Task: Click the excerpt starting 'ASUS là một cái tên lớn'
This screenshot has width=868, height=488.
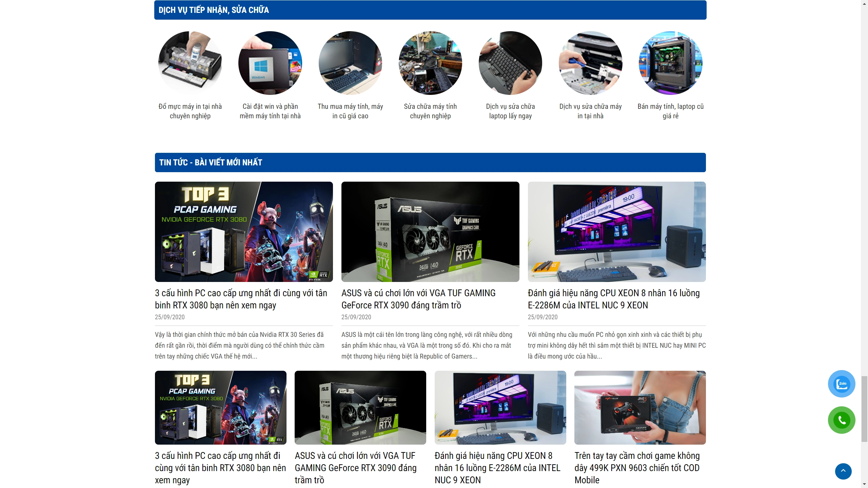Action: pyautogui.click(x=427, y=345)
